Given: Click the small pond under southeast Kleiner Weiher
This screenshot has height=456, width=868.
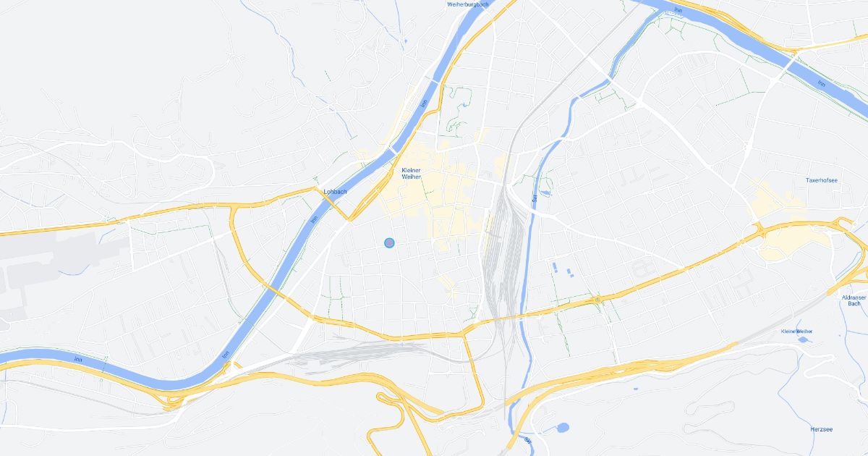Looking at the screenshot, I should [x=803, y=339].
